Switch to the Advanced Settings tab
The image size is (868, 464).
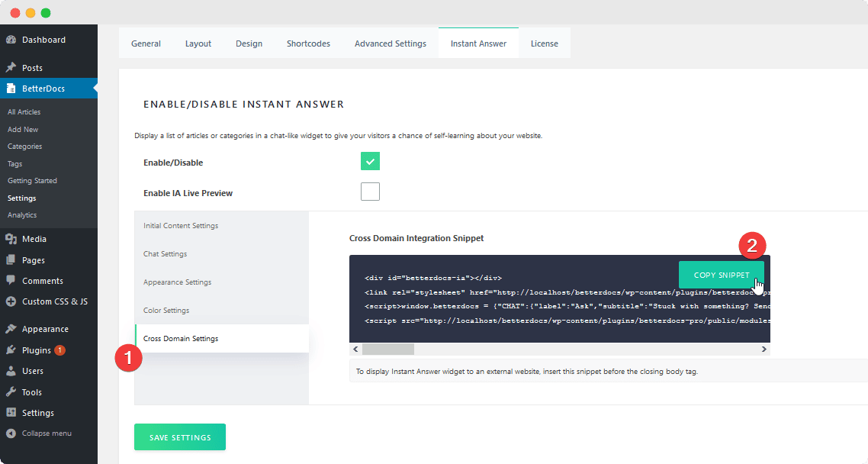point(390,43)
